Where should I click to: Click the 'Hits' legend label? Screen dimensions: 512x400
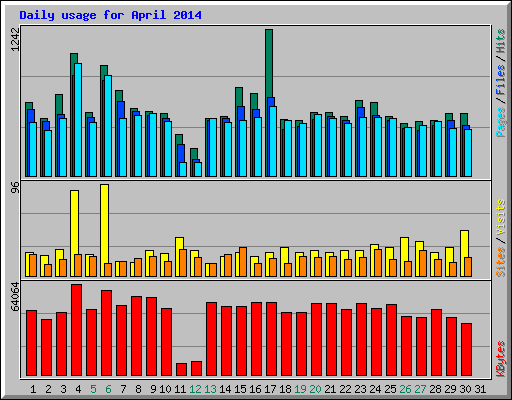coord(501,41)
